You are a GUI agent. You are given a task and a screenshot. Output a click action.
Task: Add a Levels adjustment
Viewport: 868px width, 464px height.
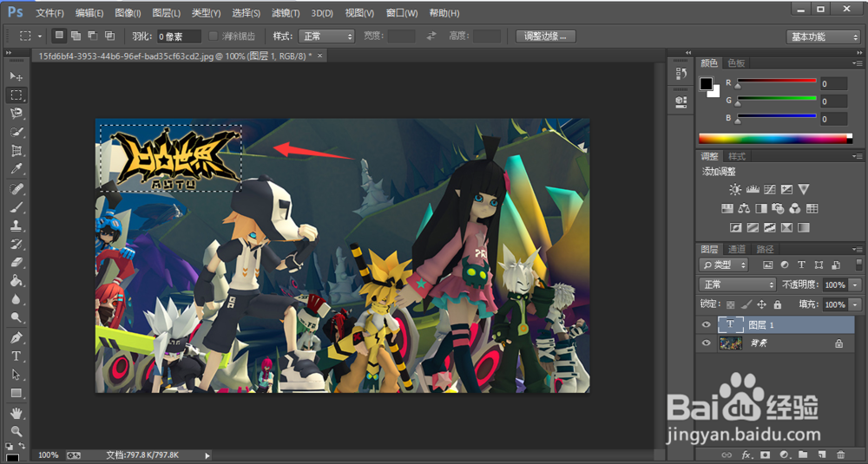[x=753, y=190]
